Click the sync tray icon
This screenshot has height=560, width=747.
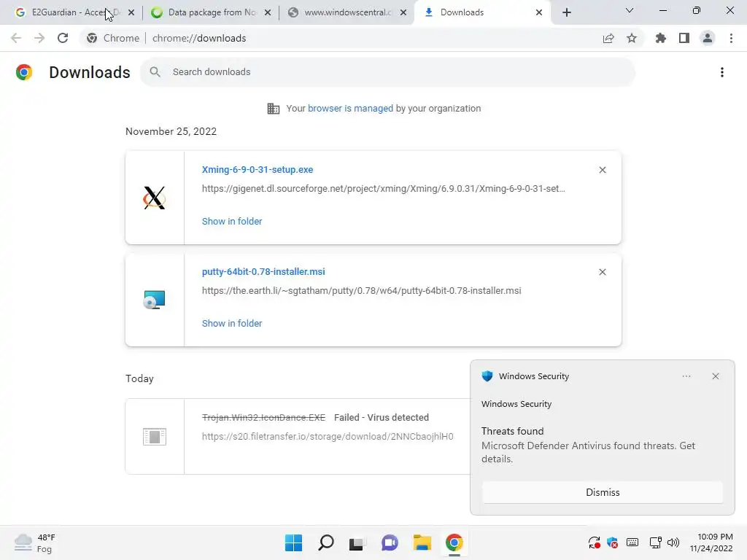point(594,542)
